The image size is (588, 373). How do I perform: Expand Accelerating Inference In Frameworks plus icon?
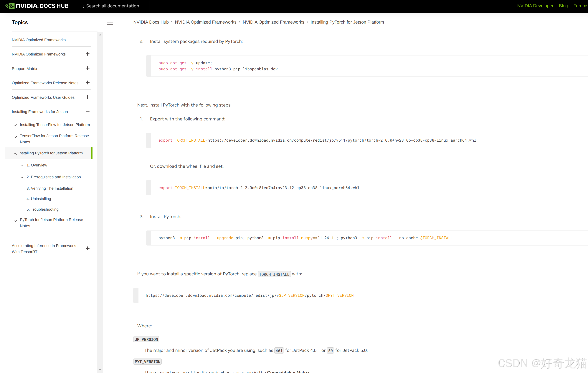pyautogui.click(x=87, y=249)
